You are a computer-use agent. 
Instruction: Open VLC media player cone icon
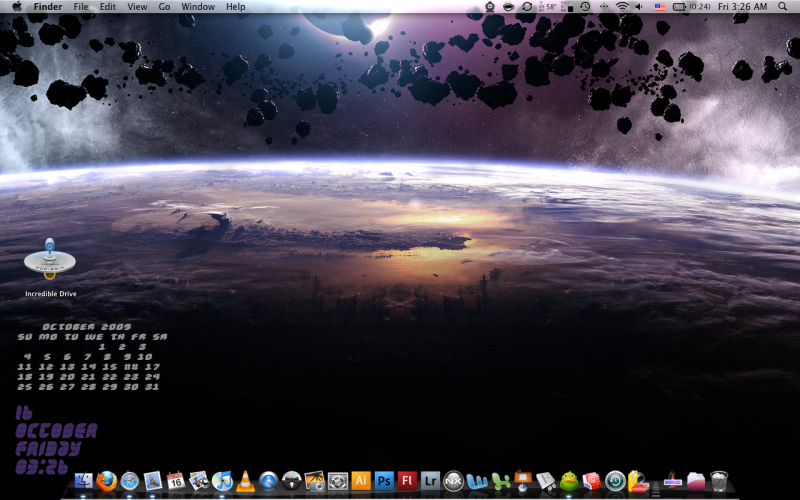[245, 482]
